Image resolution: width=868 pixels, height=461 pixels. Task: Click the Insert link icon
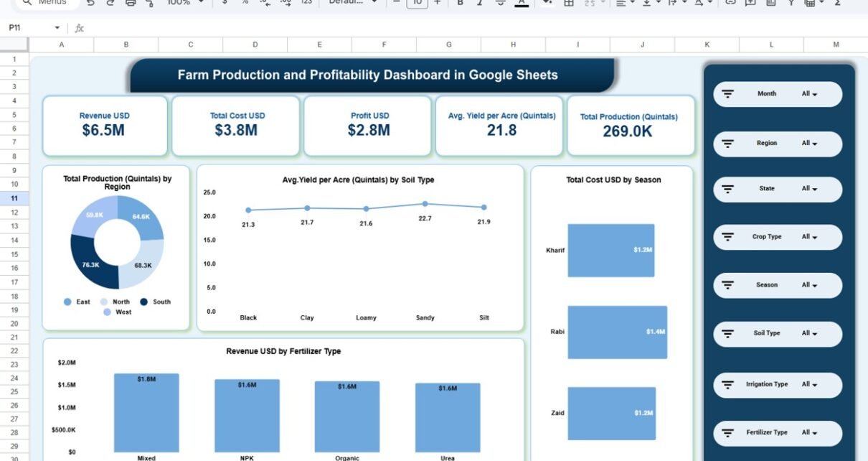point(730,3)
